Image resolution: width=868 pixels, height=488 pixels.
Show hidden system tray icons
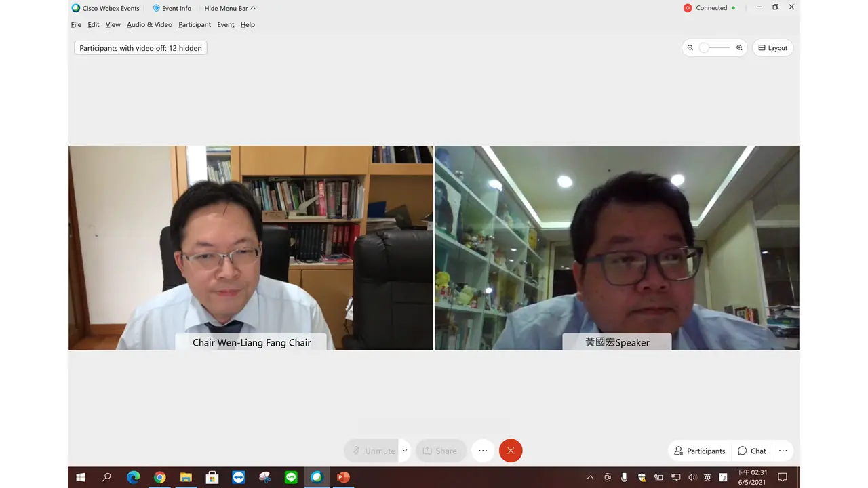590,477
